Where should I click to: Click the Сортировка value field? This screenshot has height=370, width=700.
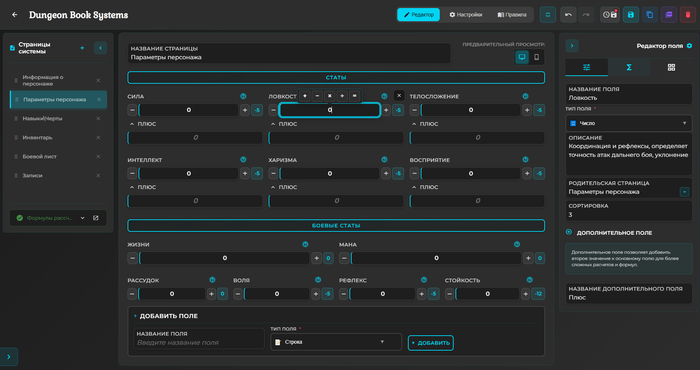click(629, 211)
